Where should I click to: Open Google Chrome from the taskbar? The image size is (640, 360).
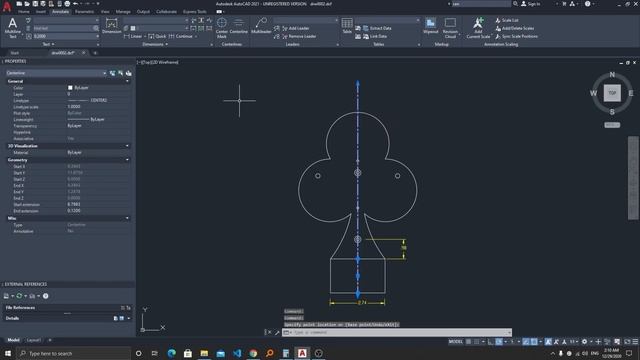(253, 353)
